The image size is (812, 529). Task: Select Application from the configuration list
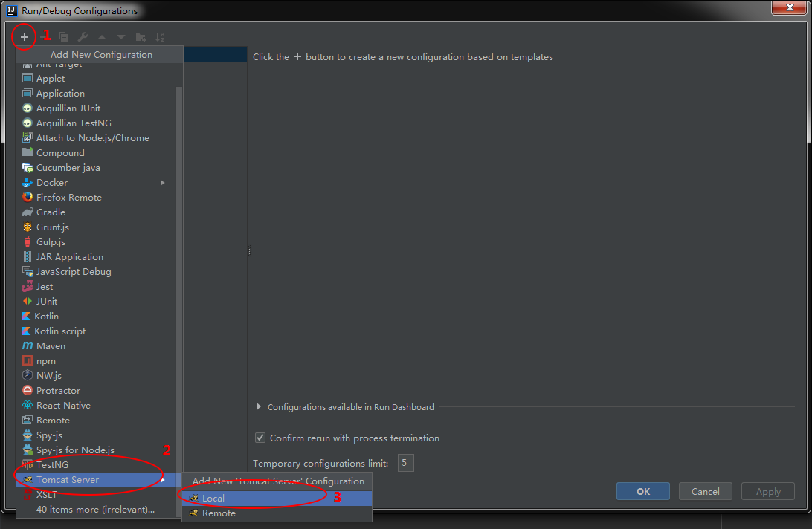pos(97,93)
